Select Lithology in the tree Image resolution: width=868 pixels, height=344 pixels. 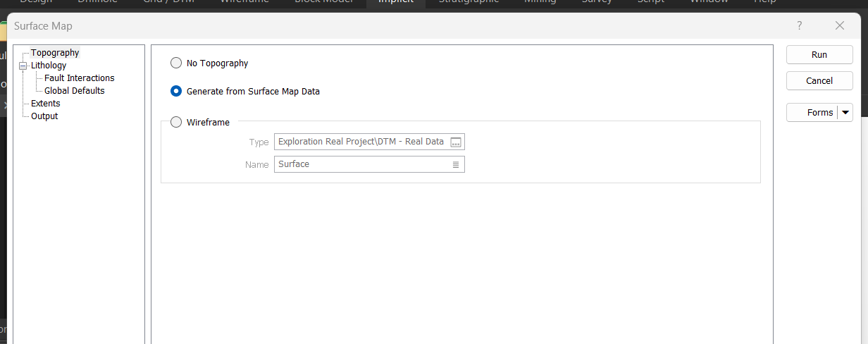point(49,66)
